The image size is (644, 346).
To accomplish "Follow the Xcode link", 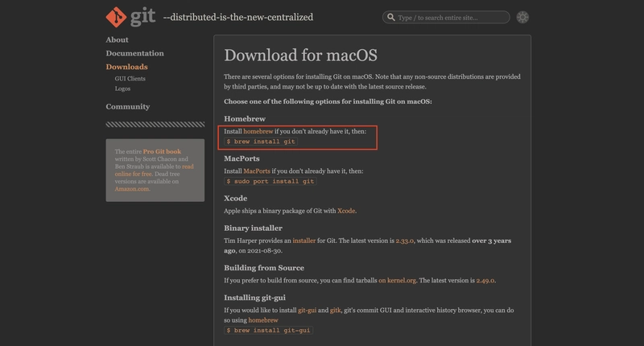I will tap(346, 211).
